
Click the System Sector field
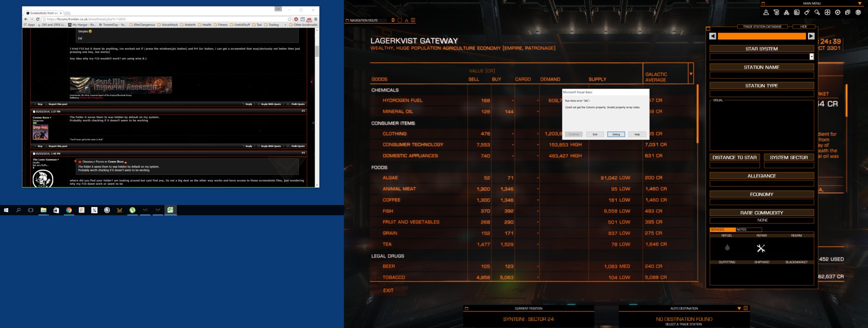pos(789,165)
